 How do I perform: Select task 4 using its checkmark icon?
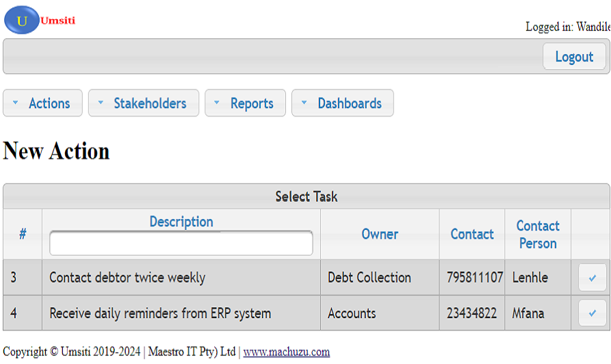pos(592,313)
